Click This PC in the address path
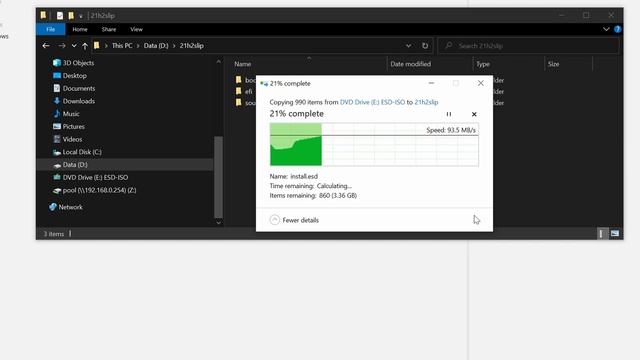The width and height of the screenshot is (640, 360). (x=122, y=46)
